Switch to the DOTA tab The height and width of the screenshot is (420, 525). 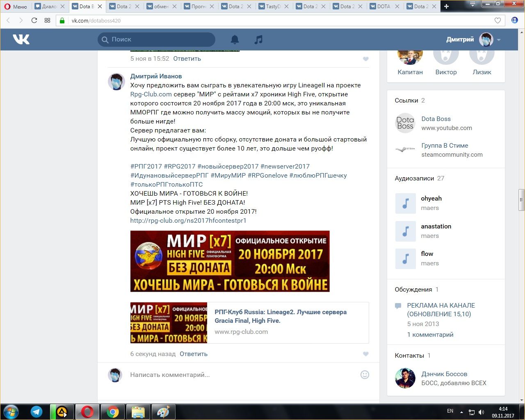pyautogui.click(x=381, y=6)
